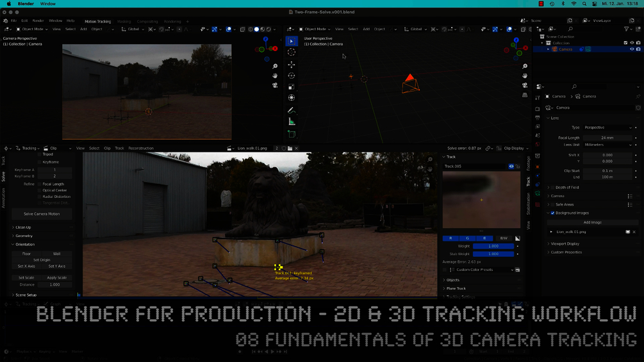This screenshot has width=644, height=362.
Task: Select the Cursor tool in right viewport
Action: 291,52
